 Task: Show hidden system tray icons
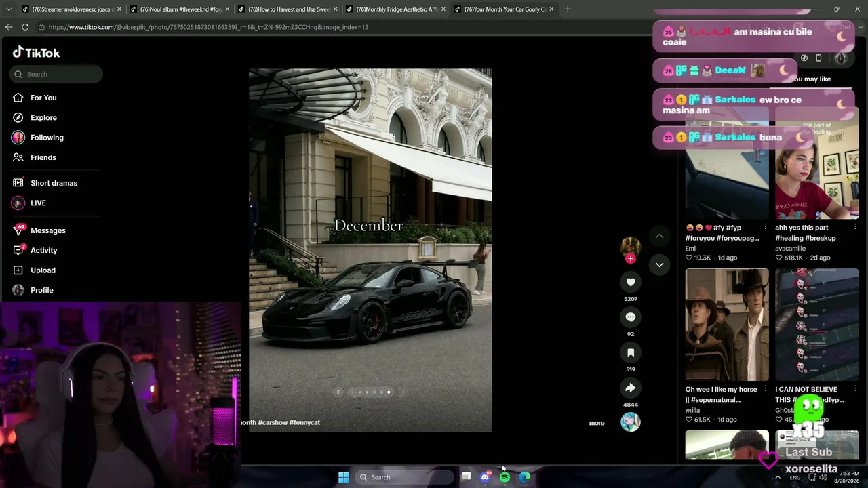[778, 477]
